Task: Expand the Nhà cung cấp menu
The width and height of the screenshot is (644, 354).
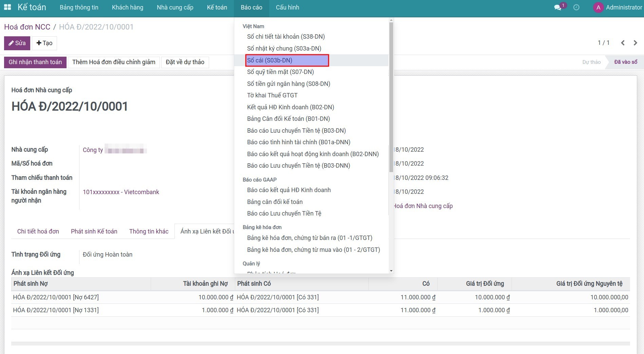Action: coord(175,7)
